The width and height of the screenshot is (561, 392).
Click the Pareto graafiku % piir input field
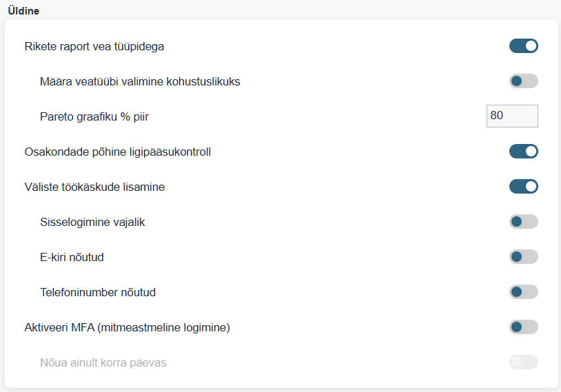511,116
